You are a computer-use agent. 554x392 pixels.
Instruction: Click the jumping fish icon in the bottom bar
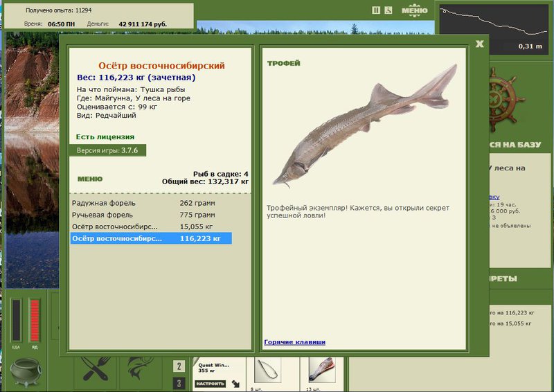click(141, 369)
